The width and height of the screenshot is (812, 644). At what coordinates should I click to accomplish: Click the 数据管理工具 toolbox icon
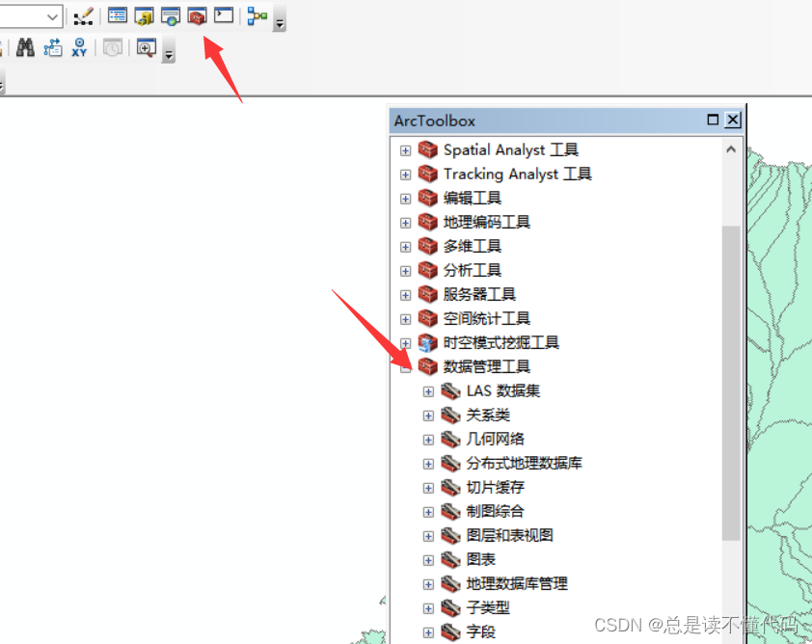(x=428, y=366)
